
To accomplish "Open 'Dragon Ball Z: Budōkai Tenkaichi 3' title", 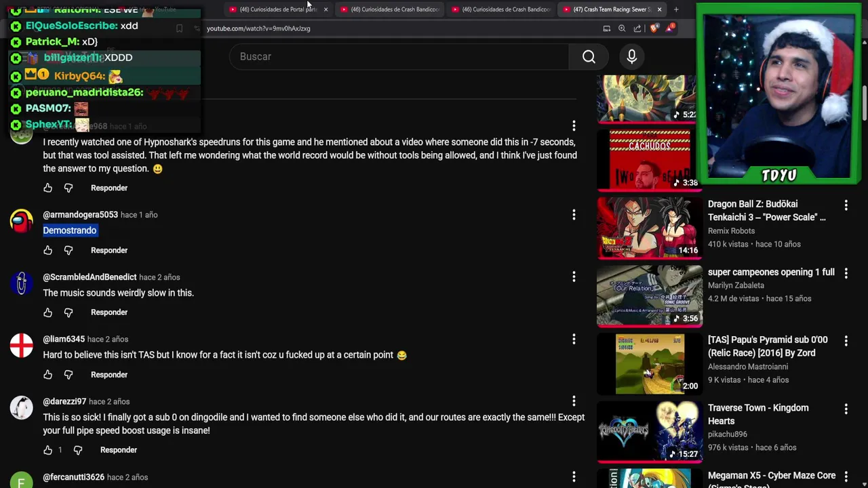I will pyautogui.click(x=767, y=211).
